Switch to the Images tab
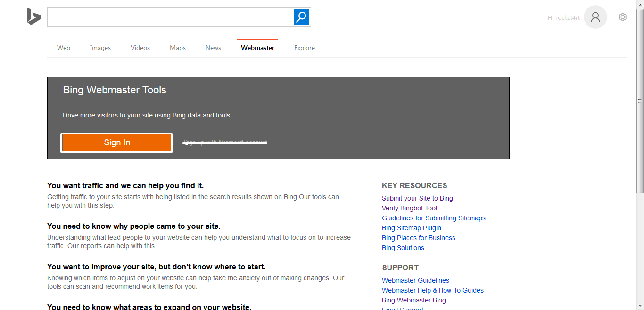 100,48
